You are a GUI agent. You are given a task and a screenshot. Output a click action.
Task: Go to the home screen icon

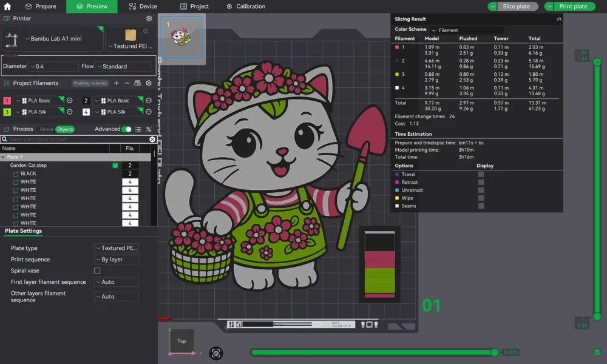(7, 6)
